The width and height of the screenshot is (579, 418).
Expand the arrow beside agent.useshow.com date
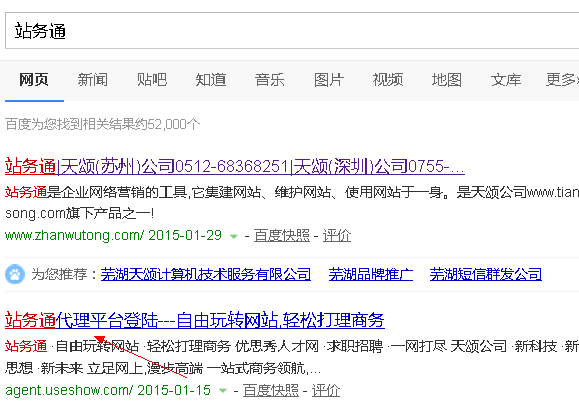223,391
